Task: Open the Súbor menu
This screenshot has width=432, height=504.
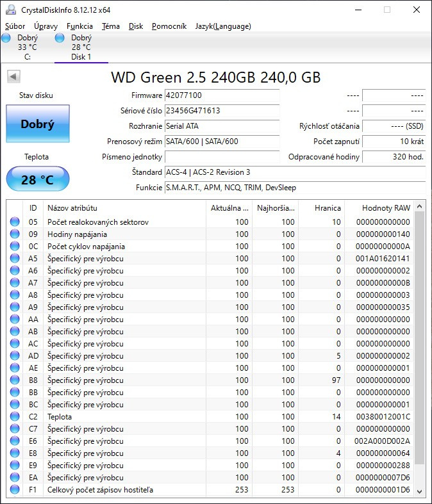Action: (x=15, y=26)
